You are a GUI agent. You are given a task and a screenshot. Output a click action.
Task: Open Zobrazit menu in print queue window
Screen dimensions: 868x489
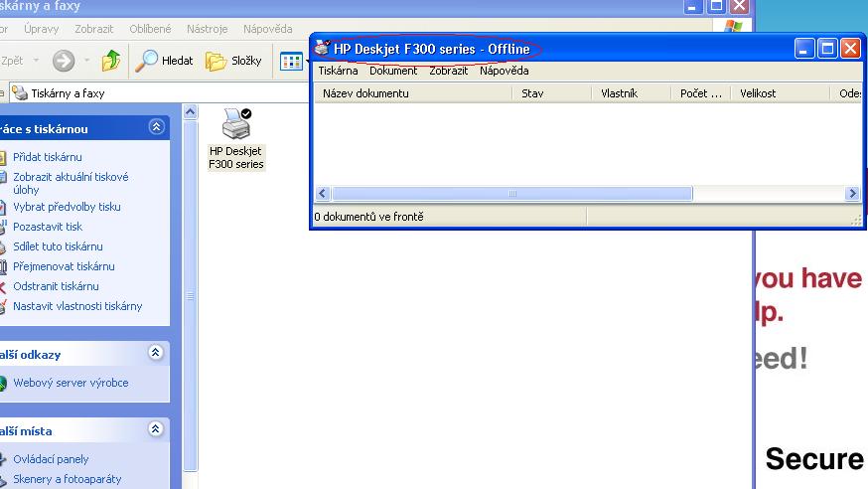(448, 71)
